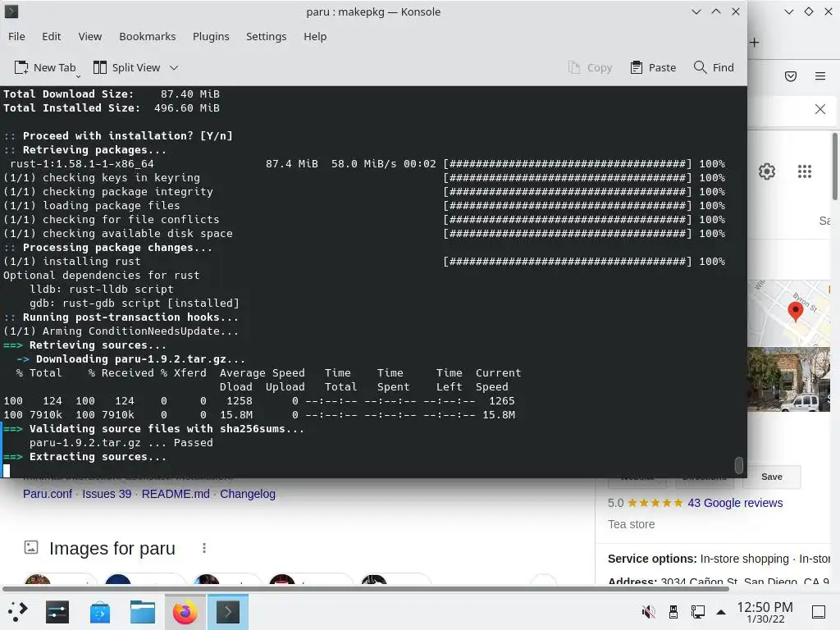Viewport: 840px width, 630px height.
Task: Open Discover software center from taskbar
Action: click(x=100, y=612)
